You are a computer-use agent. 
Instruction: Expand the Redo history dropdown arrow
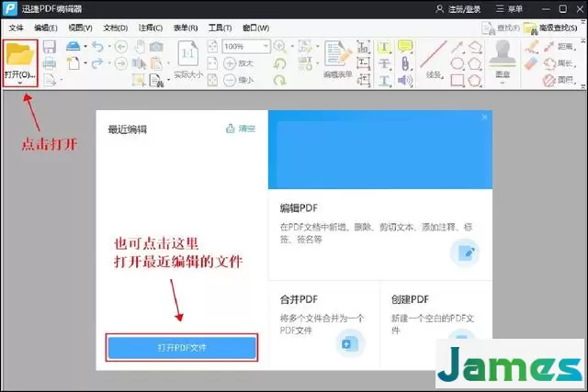109,63
